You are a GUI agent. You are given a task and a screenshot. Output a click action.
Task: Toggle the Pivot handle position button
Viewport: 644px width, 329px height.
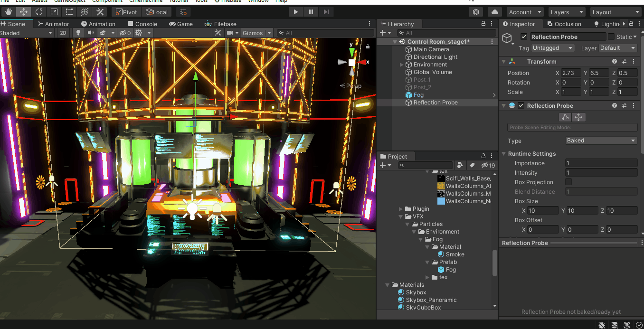126,12
